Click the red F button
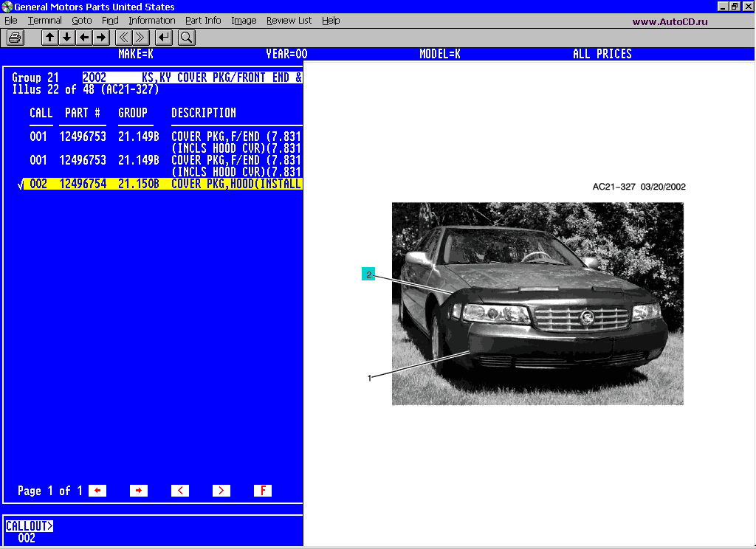The image size is (756, 549). [x=263, y=491]
